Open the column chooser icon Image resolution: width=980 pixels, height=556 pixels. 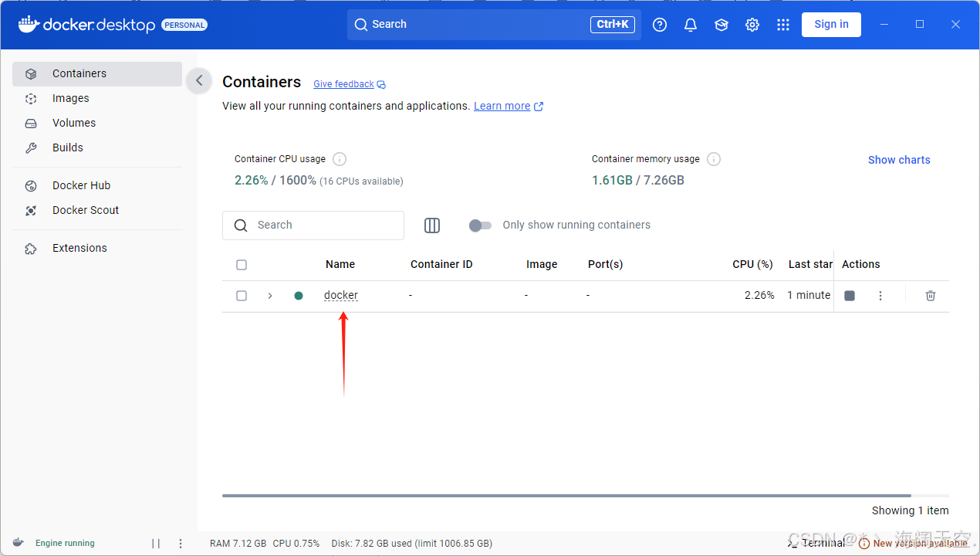432,225
